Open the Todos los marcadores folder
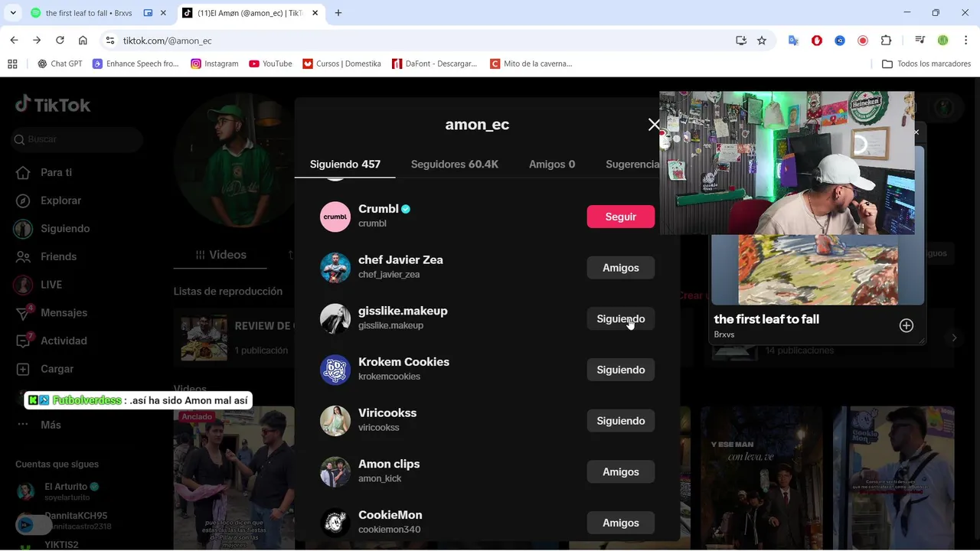This screenshot has height=551, width=980. pos(926,64)
